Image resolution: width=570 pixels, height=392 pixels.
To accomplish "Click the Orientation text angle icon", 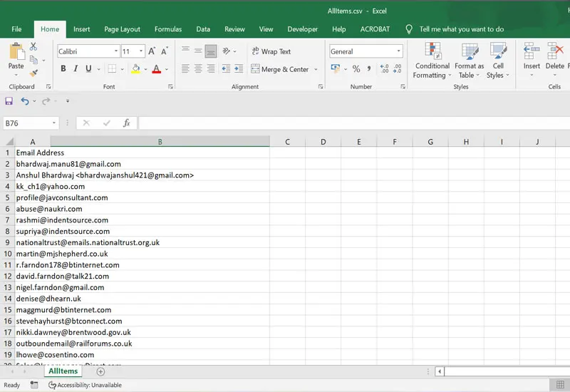I will pyautogui.click(x=227, y=51).
